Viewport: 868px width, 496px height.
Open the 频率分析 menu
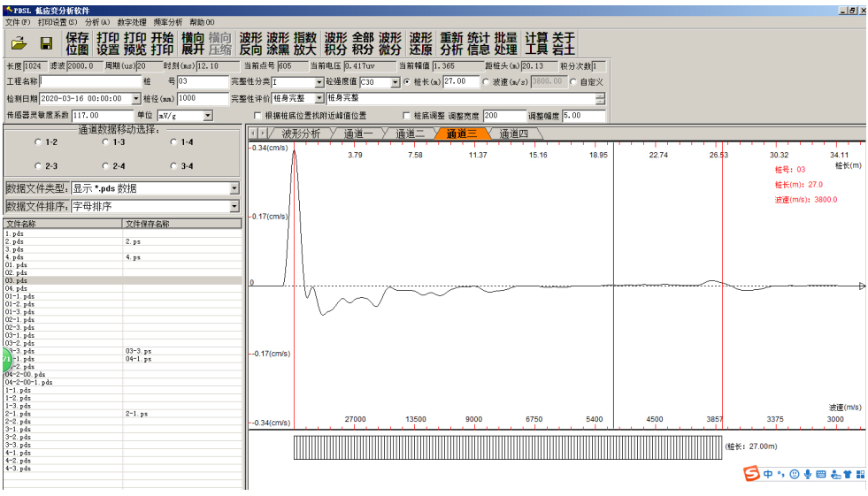tap(168, 22)
